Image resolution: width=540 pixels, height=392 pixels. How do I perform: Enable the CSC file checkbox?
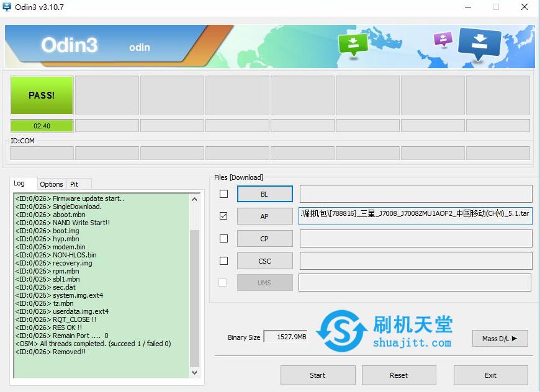[223, 261]
